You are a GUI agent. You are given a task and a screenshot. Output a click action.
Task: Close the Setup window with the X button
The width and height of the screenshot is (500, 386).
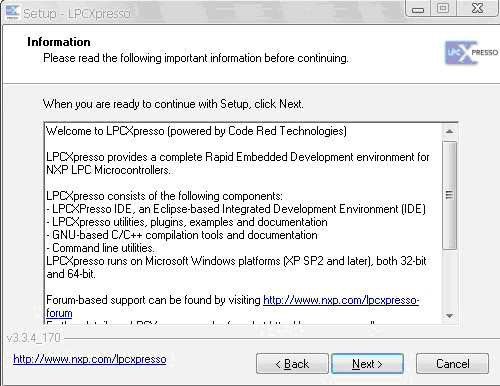tap(477, 9)
